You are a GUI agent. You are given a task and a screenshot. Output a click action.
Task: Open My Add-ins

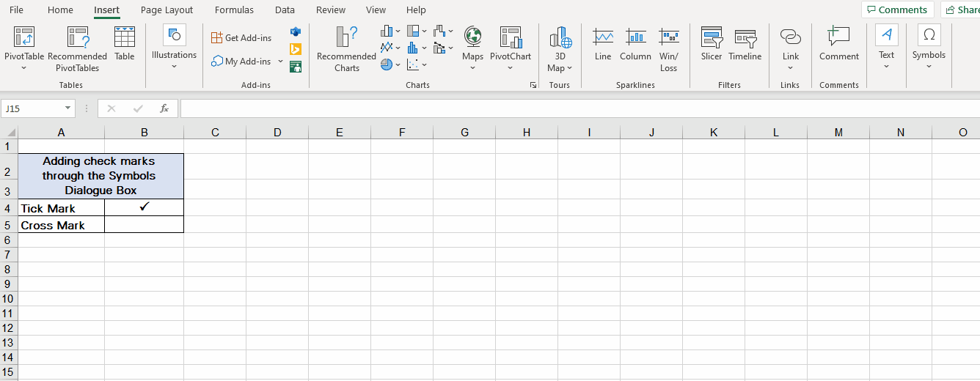241,62
